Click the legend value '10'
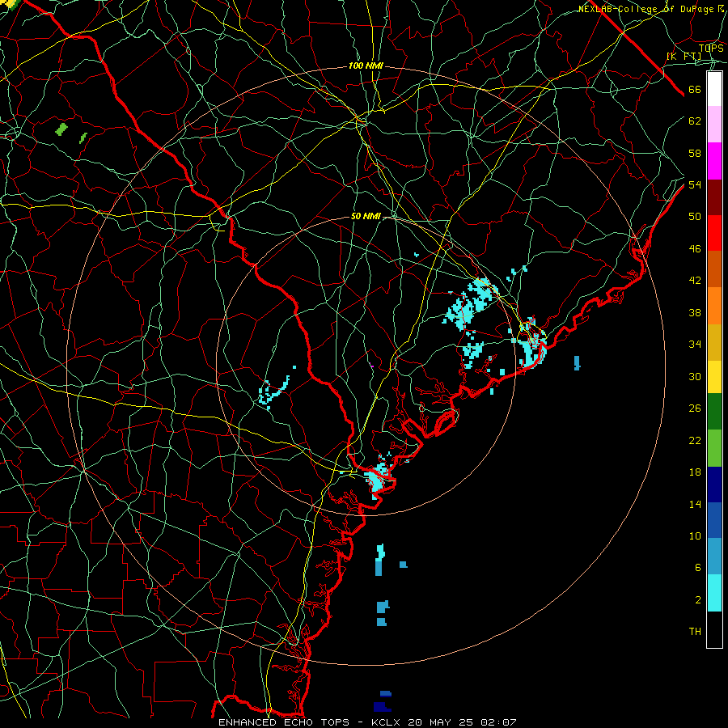This screenshot has width=728, height=728. click(x=695, y=535)
